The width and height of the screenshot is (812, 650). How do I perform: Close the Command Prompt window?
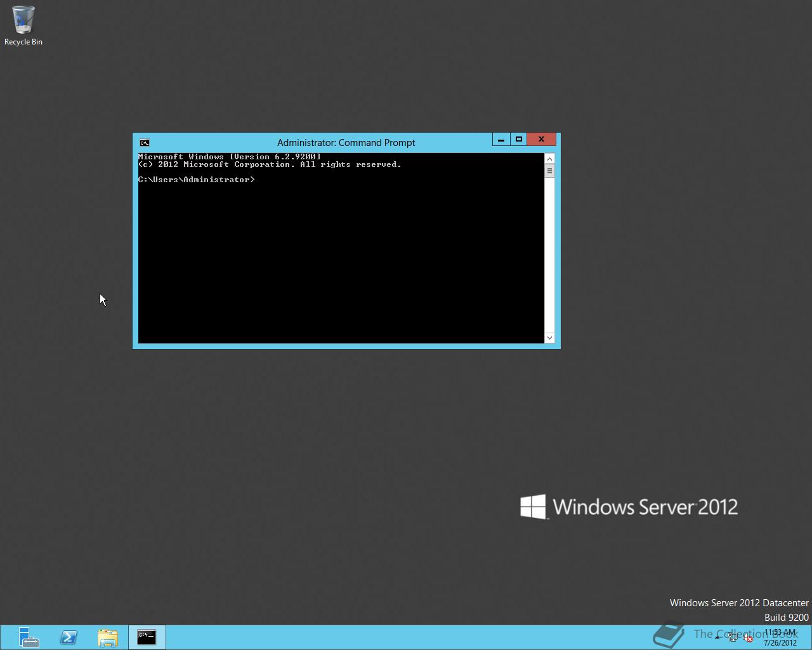coord(541,139)
